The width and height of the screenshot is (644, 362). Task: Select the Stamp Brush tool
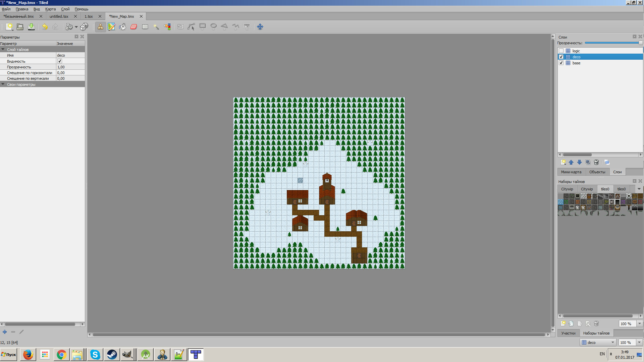(100, 27)
